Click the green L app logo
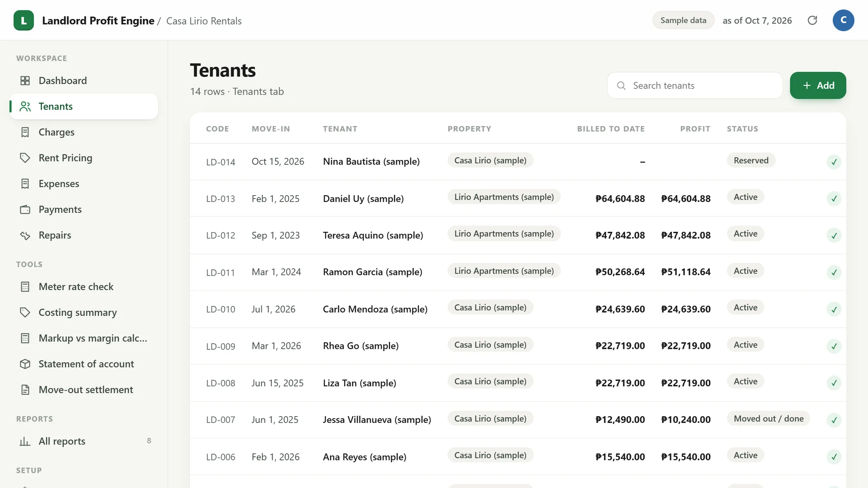 click(24, 20)
